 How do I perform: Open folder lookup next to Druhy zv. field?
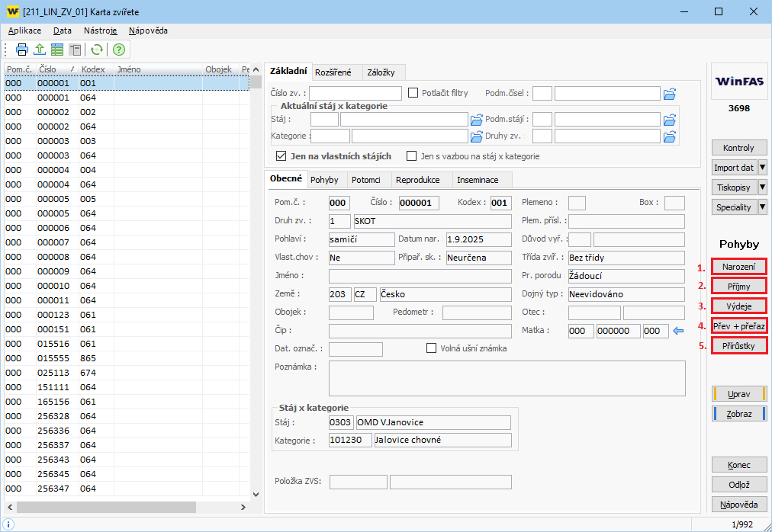pos(670,136)
